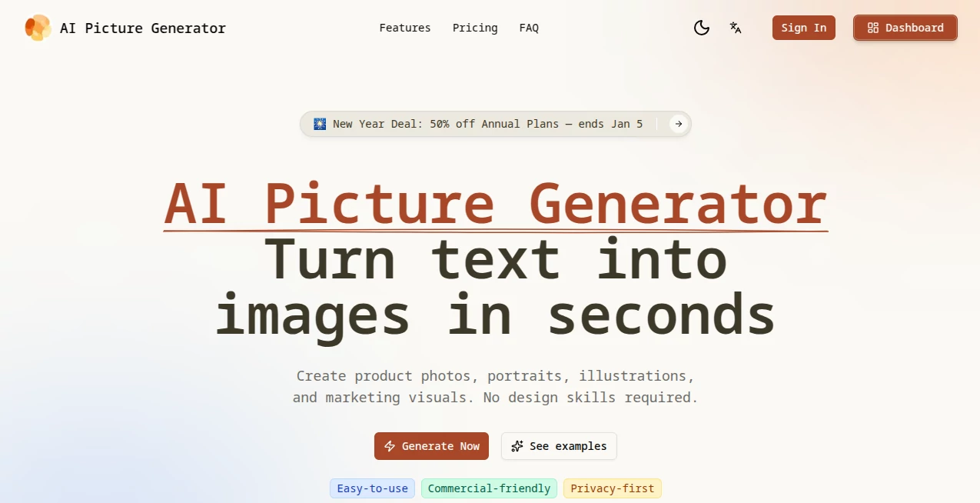Open the Dashboard
Viewport: 980px width, 503px height.
[x=905, y=28]
